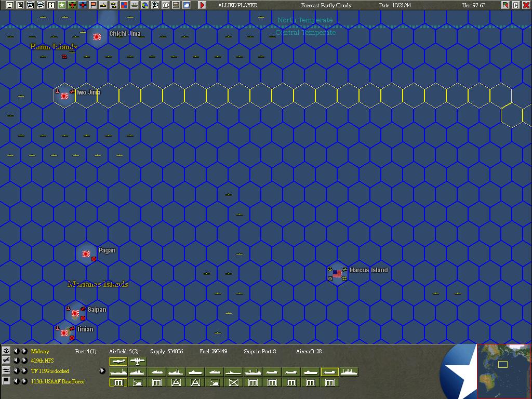
Task: Select the twin-engine bomber aircraft icon
Action: point(137,362)
